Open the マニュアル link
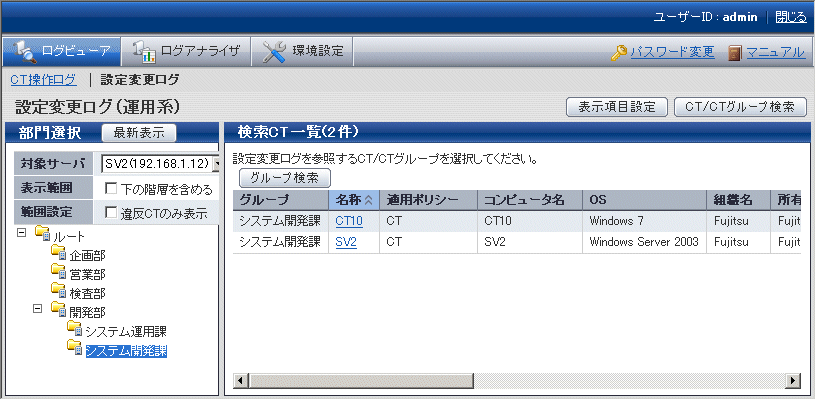815x399 pixels. tap(775, 52)
